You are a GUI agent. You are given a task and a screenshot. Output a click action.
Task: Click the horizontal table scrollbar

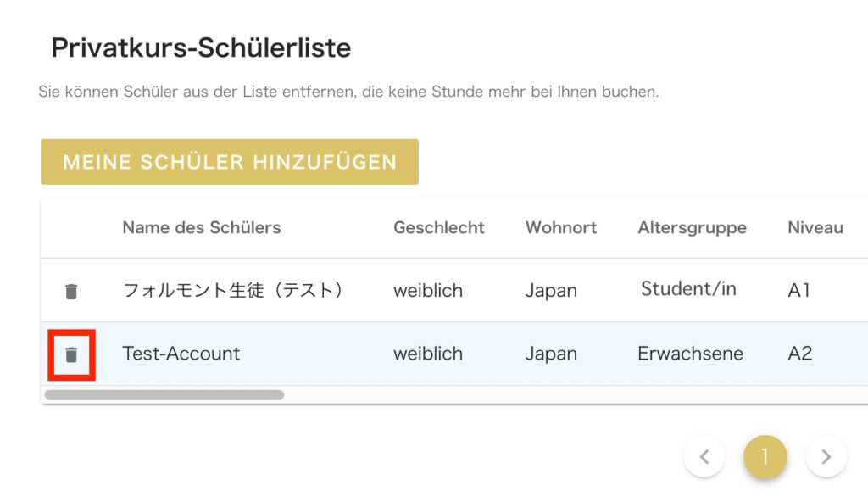pyautogui.click(x=164, y=395)
